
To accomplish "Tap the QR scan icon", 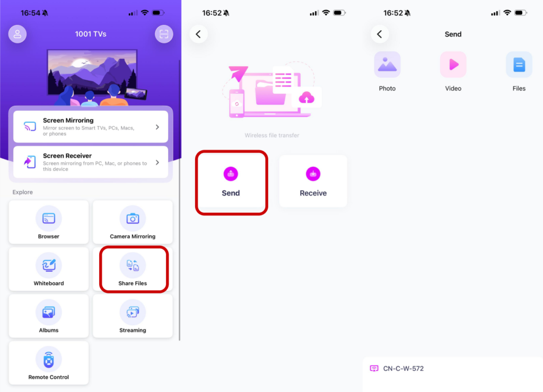I will (164, 34).
